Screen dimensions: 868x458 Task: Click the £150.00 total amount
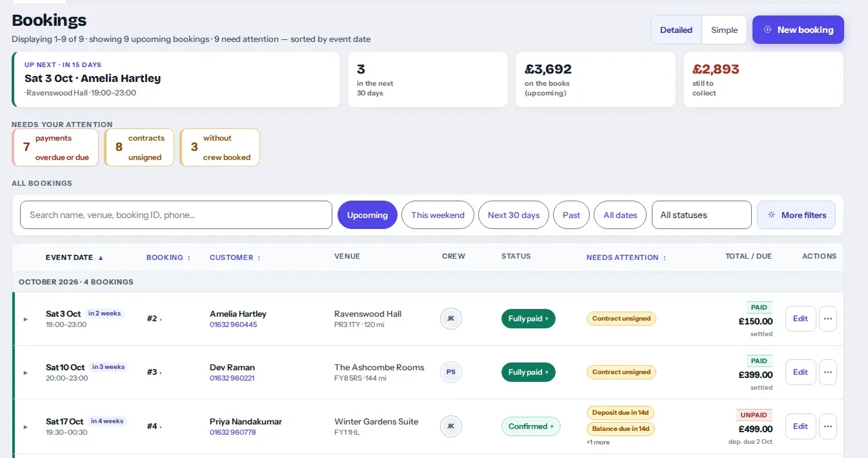click(x=756, y=321)
